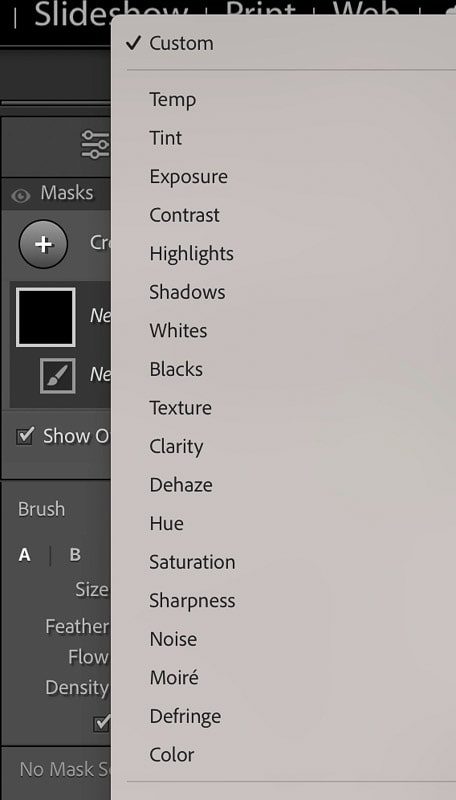
Task: Select the brush component icon under mask
Action: (x=58, y=376)
